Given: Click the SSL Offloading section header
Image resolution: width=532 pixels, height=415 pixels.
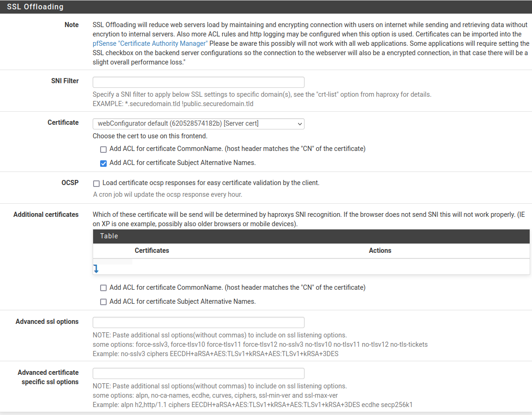Looking at the screenshot, I should [35, 7].
